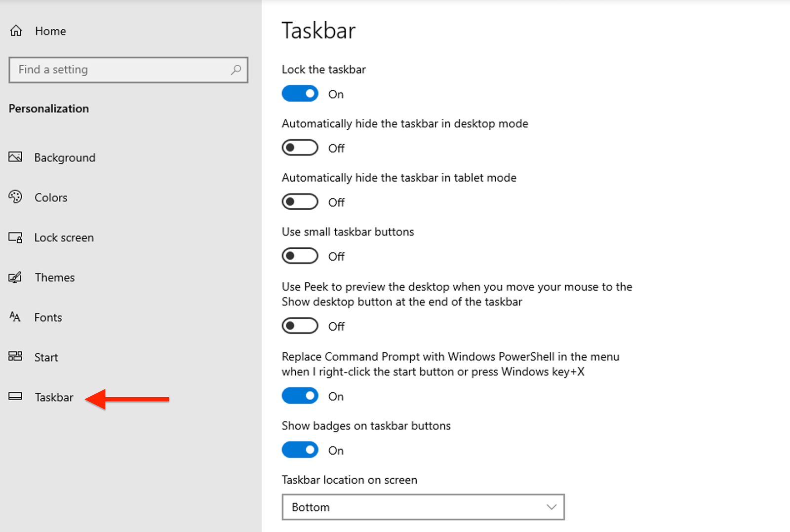Viewport: 790px width, 532px height.
Task: Open the Fonts sidebar icon
Action: [x=15, y=317]
